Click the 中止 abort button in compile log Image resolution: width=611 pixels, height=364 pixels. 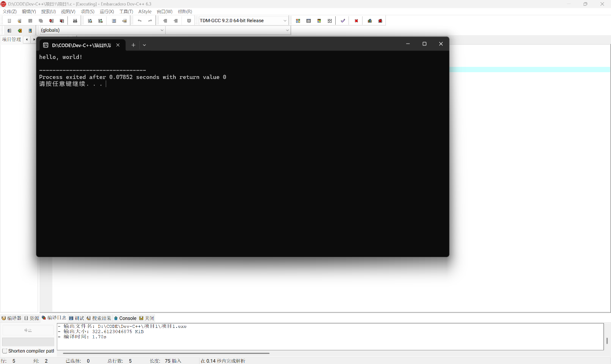28,330
